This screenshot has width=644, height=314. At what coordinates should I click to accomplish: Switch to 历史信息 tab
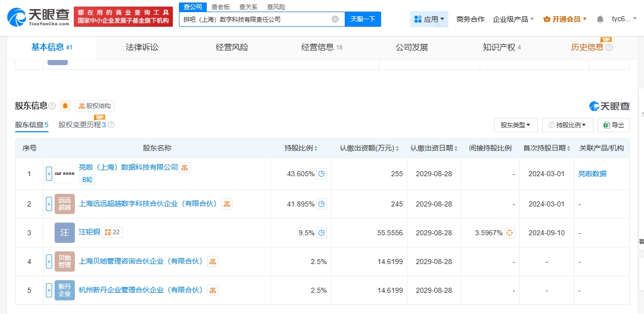(587, 47)
